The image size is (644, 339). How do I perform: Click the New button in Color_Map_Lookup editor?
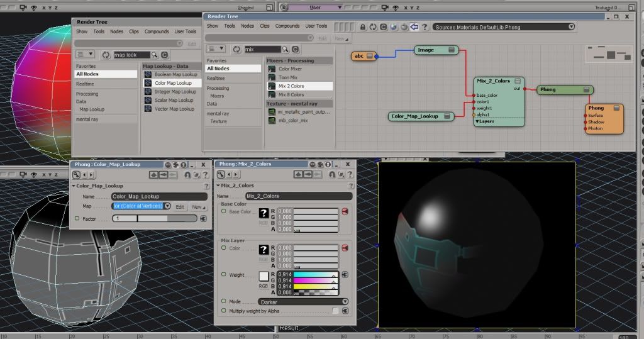(198, 207)
